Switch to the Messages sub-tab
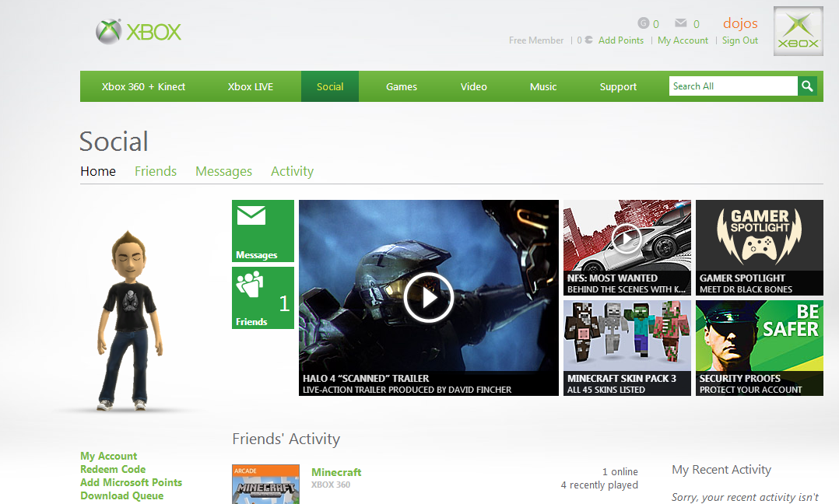This screenshot has height=504, width=839. pyautogui.click(x=223, y=171)
